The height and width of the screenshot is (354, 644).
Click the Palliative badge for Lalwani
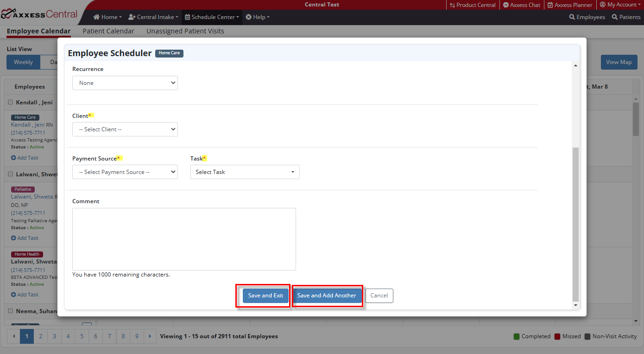tap(23, 189)
